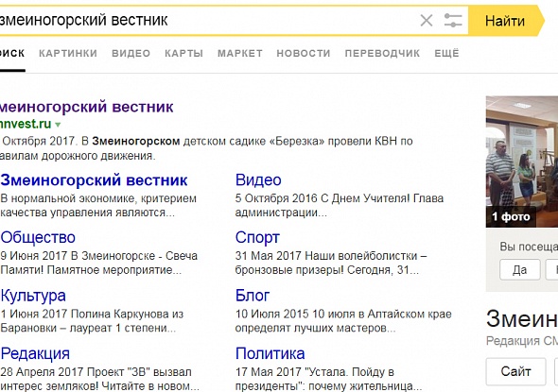Open the top result Змеиногорский вестник title
The image size is (558, 392).
click(87, 107)
